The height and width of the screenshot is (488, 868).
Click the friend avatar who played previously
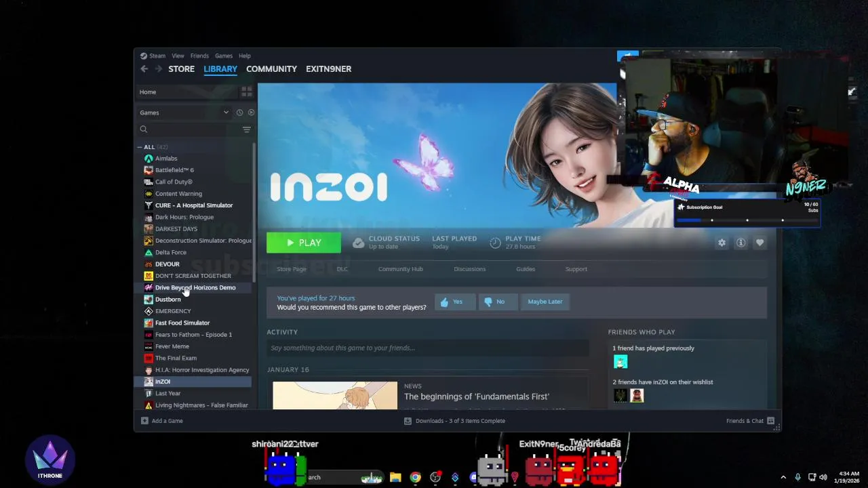(x=620, y=362)
